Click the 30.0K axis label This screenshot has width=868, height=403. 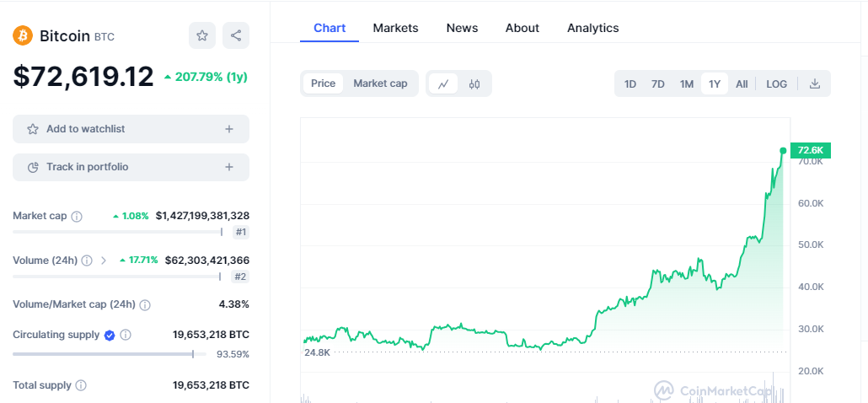[x=811, y=329]
